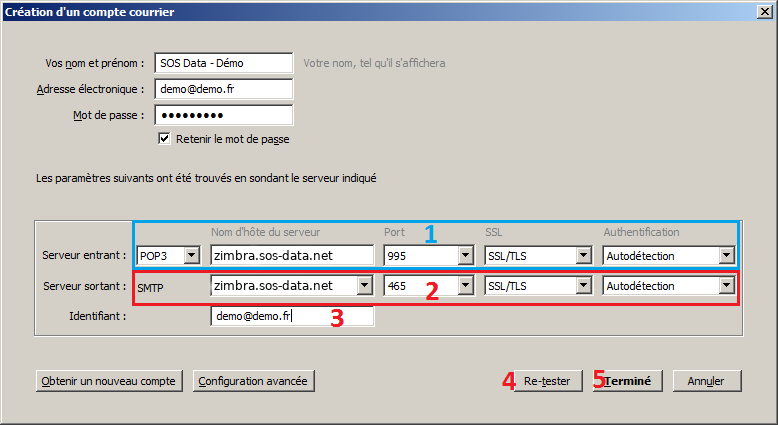The width and height of the screenshot is (778, 425).
Task: Open the outgoing server SSL/TLS dropdown
Action: point(584,286)
